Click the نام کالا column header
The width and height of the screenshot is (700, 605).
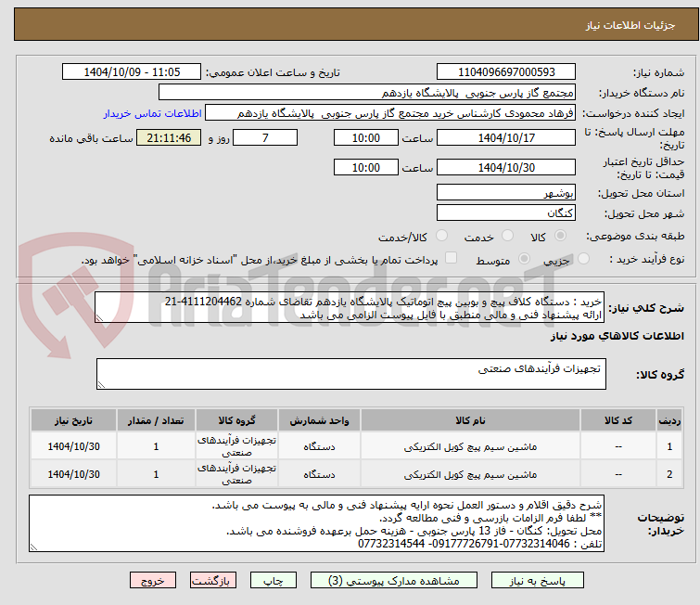pos(470,420)
